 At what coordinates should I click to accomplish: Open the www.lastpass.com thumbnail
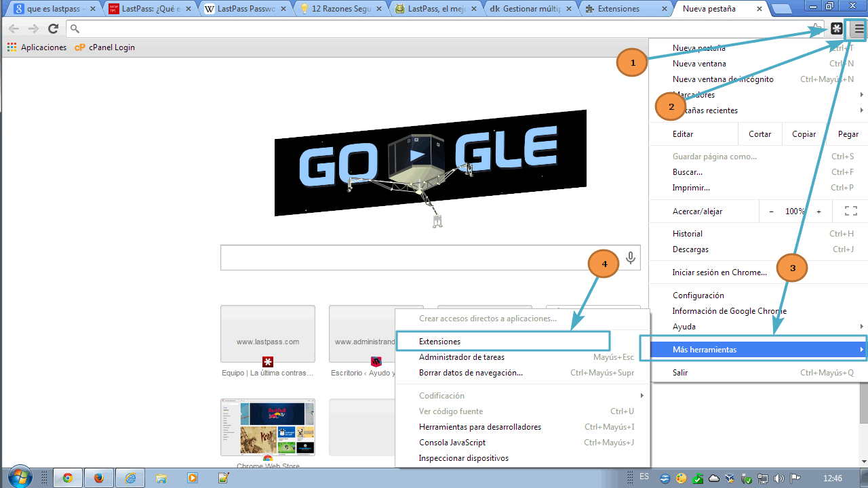pos(268,334)
